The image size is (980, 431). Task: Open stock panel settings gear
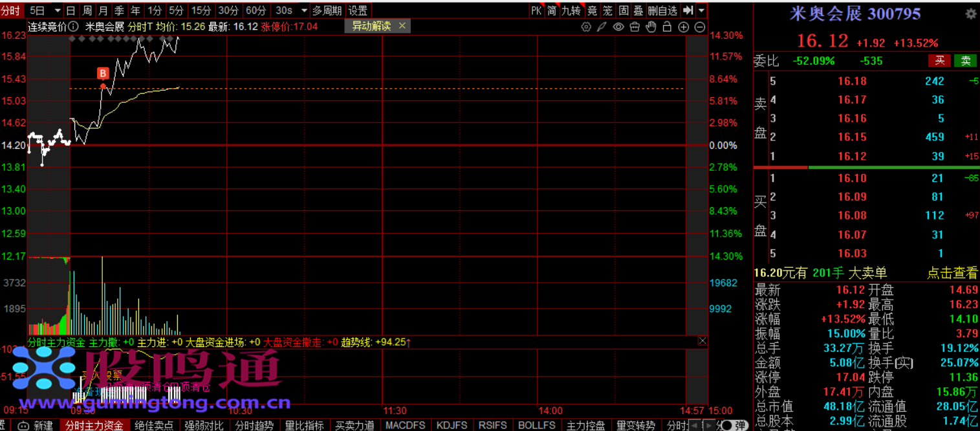(970, 14)
